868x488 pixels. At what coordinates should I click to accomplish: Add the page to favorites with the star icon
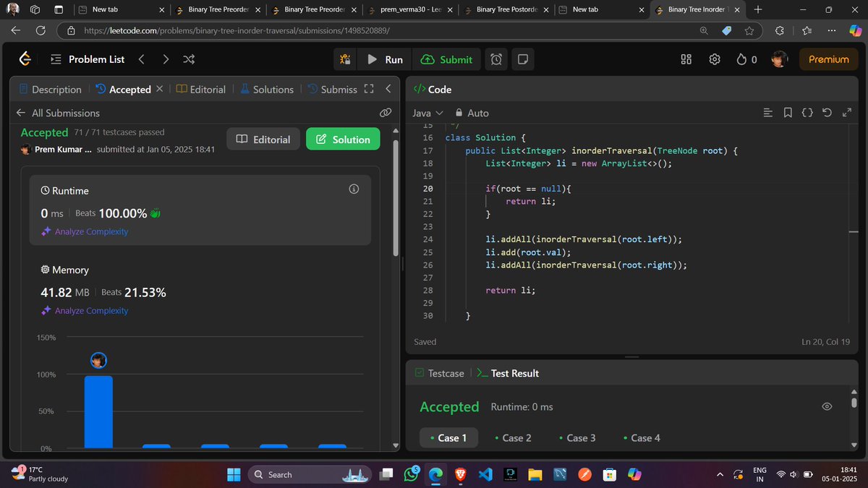pyautogui.click(x=749, y=30)
